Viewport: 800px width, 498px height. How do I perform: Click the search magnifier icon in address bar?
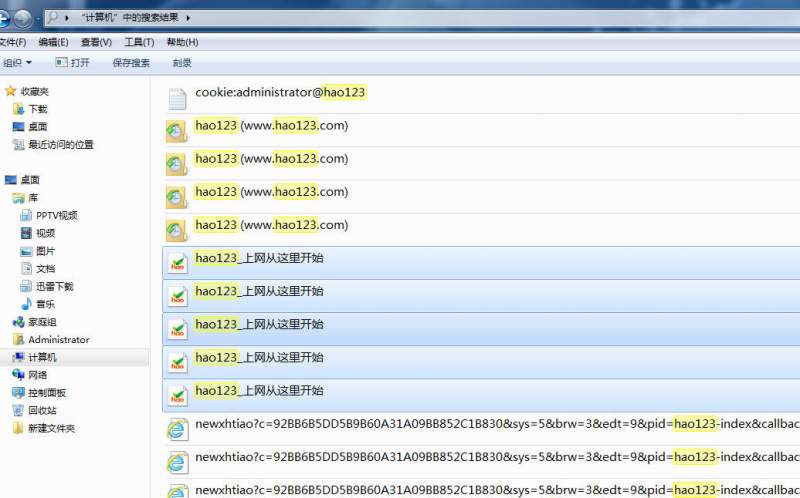(53, 17)
